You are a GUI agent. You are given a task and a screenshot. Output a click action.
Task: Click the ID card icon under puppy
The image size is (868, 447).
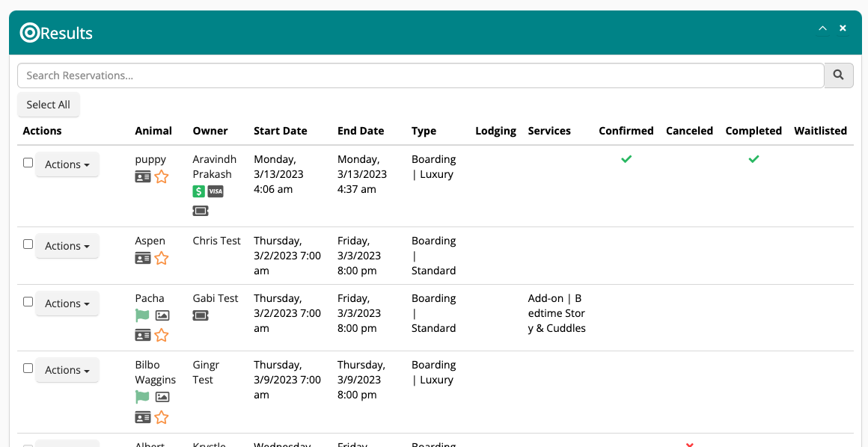tap(143, 177)
